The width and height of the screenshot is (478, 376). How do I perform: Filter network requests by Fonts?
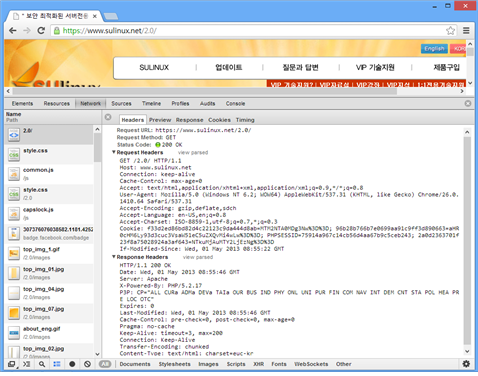click(x=279, y=364)
